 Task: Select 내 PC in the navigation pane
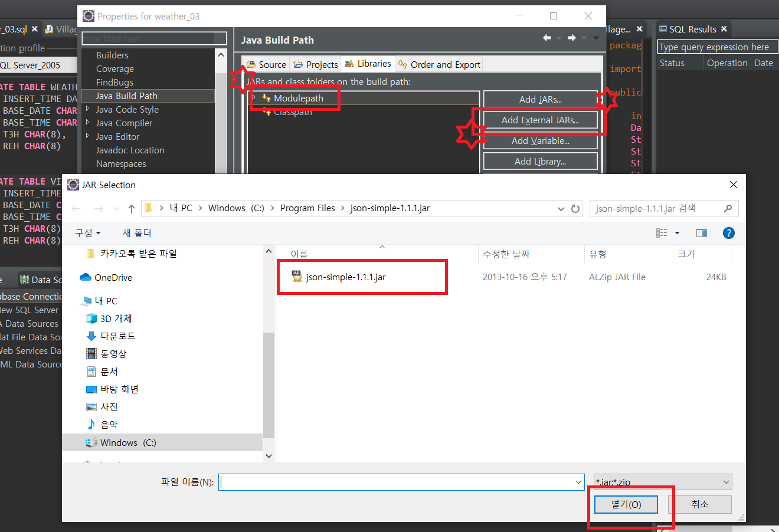(x=100, y=301)
